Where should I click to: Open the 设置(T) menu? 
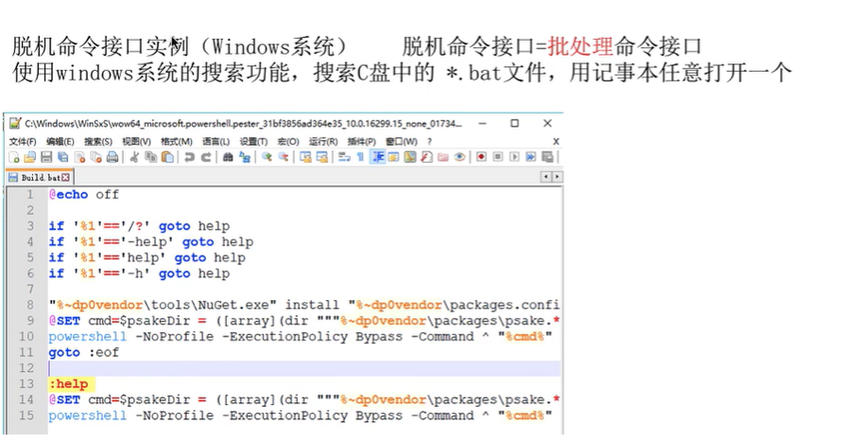253,141
